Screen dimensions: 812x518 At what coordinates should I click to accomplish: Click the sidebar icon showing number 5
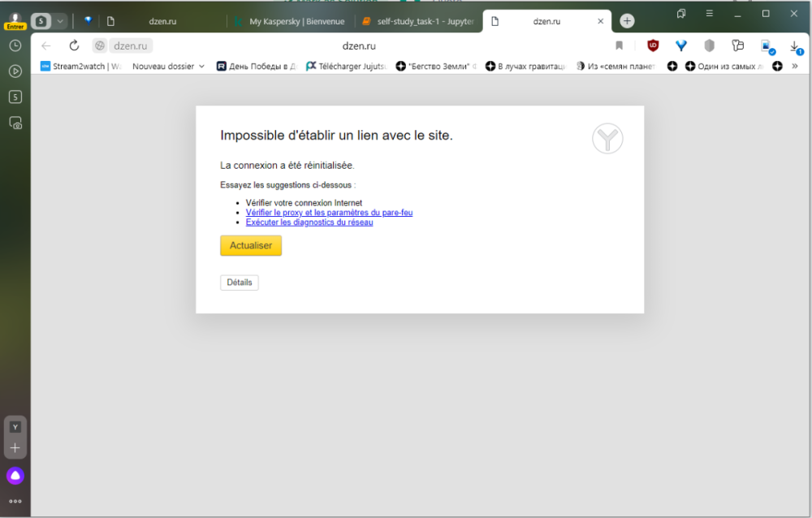15,97
